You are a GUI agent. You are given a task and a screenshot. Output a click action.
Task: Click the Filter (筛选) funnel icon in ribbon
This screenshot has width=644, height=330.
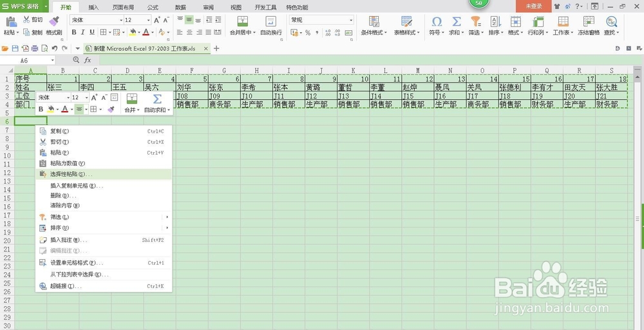click(476, 21)
